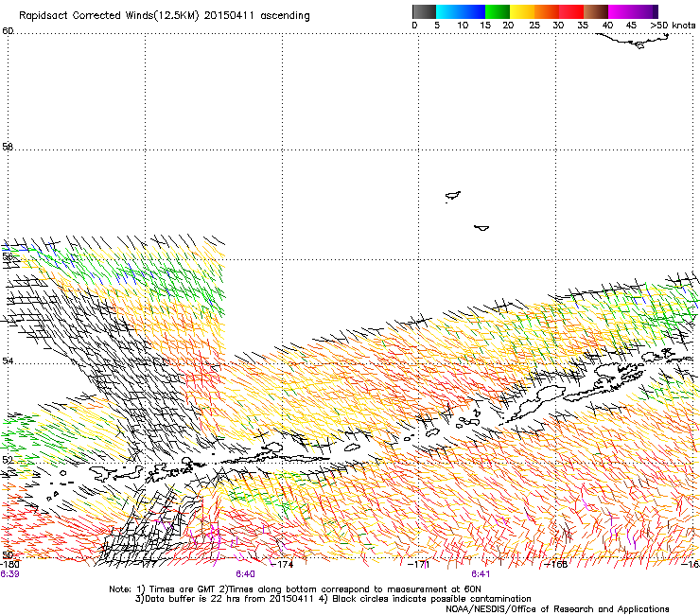Image resolution: width=700 pixels, height=615 pixels.
Task: Click the legend tick label 45
Action: [x=631, y=26]
